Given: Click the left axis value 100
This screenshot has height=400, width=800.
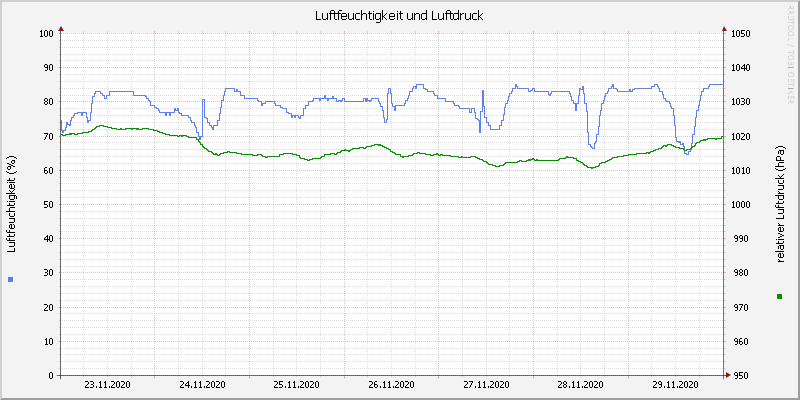Looking at the screenshot, I should click(x=46, y=34).
